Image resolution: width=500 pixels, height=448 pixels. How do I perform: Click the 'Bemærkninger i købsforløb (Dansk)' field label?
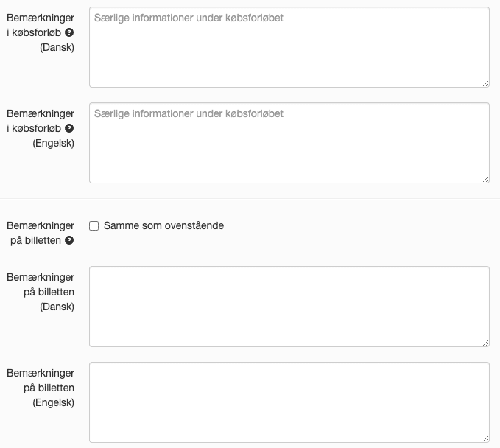41,32
